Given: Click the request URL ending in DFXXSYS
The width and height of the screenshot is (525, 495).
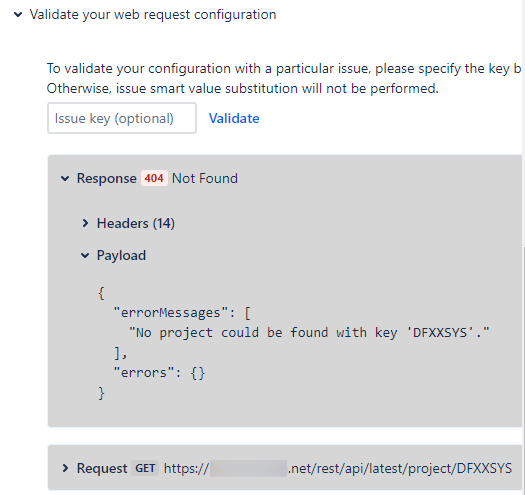Looking at the screenshot, I should click(x=338, y=468).
